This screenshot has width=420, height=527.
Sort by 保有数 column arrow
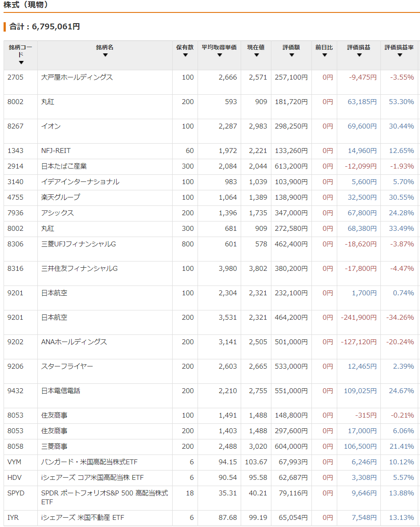coord(185,55)
